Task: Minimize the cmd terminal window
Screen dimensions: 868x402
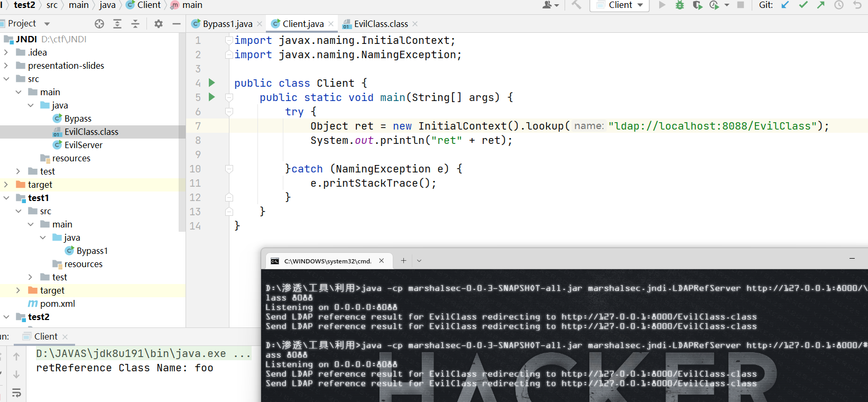Action: pyautogui.click(x=852, y=259)
